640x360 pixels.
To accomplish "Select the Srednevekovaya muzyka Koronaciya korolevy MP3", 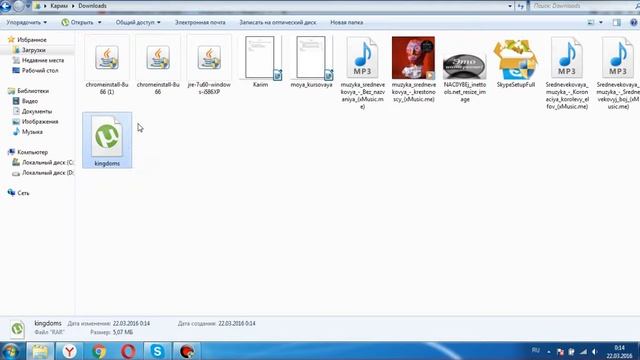I will pyautogui.click(x=567, y=73).
